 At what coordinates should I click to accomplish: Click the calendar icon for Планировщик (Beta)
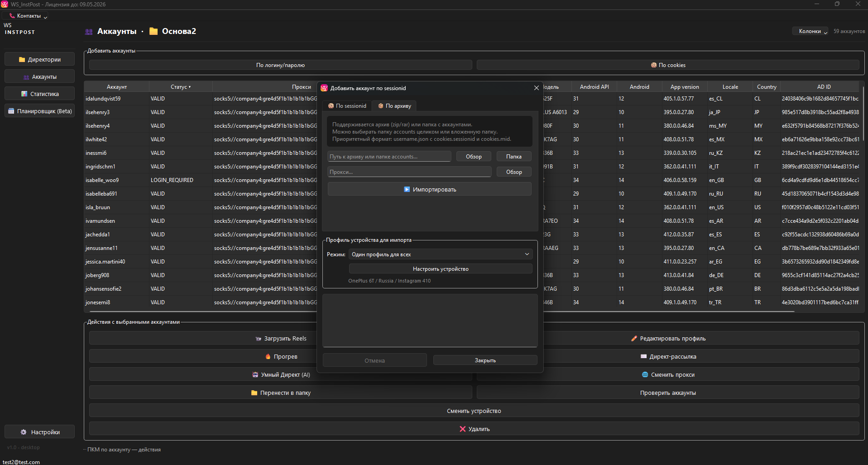point(11,111)
